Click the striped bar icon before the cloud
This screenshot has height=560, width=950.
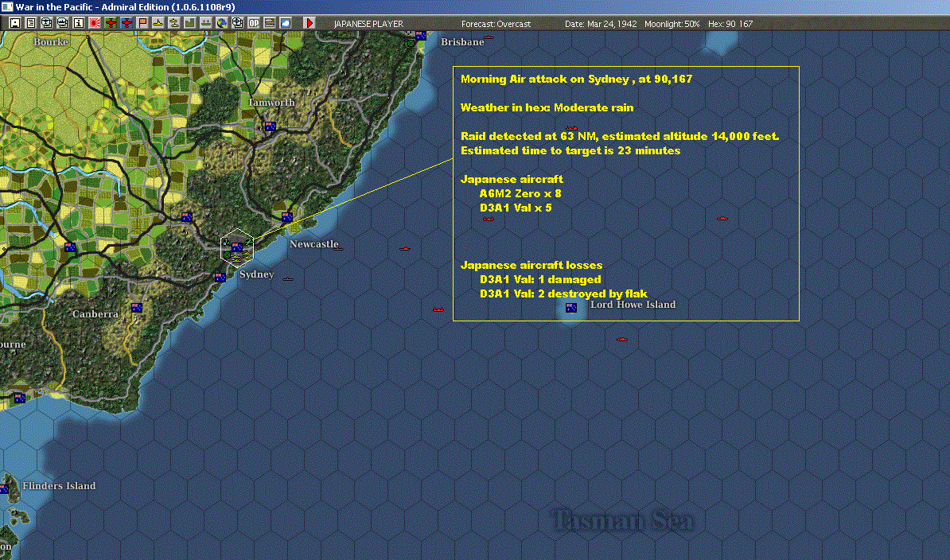coord(270,23)
